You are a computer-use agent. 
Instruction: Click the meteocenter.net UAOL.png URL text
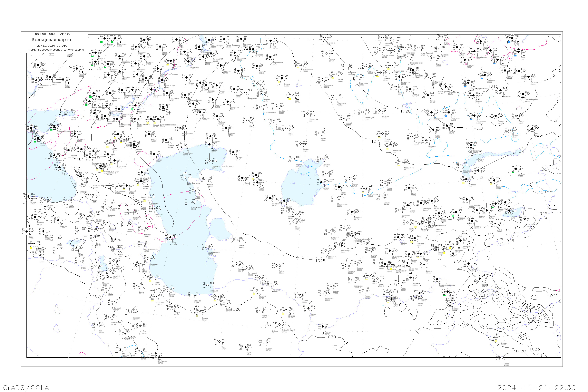tap(56, 50)
